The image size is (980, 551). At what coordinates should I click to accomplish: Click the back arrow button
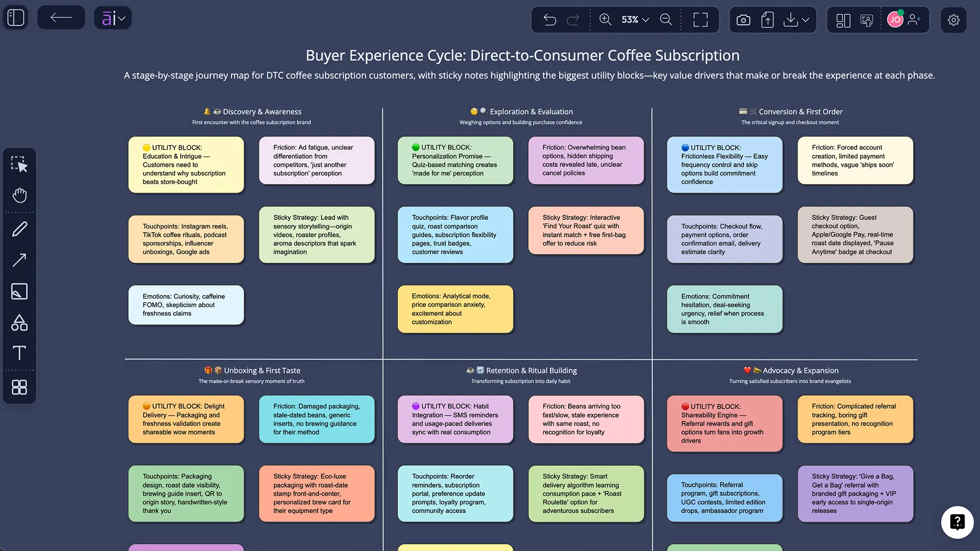61,18
